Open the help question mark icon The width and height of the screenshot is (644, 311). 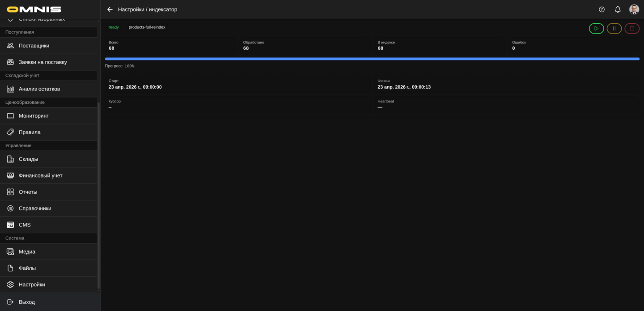(x=602, y=9)
